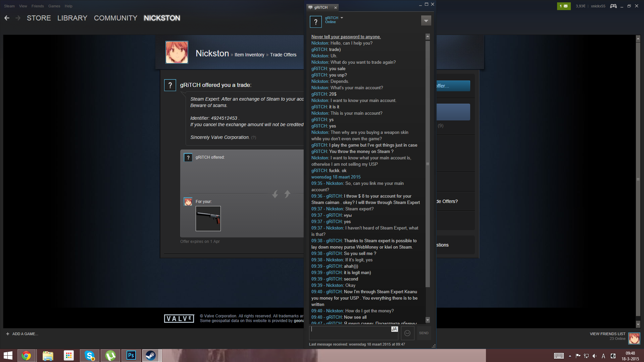Open Photoshop from the taskbar
This screenshot has height=362, width=644.
coord(131,356)
